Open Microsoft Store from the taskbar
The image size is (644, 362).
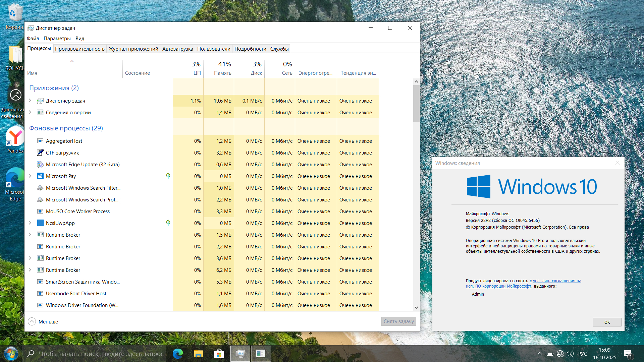point(219,354)
